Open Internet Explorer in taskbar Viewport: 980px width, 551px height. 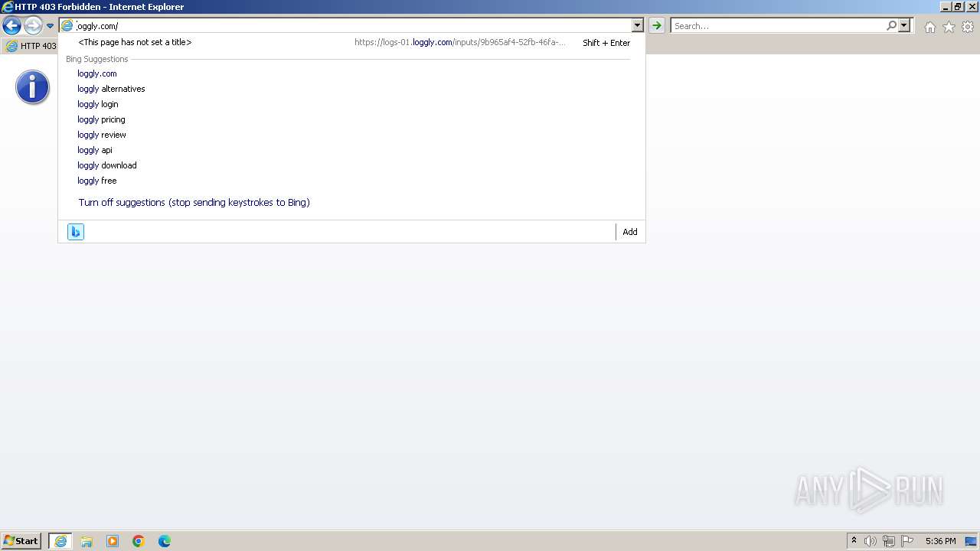pyautogui.click(x=60, y=541)
